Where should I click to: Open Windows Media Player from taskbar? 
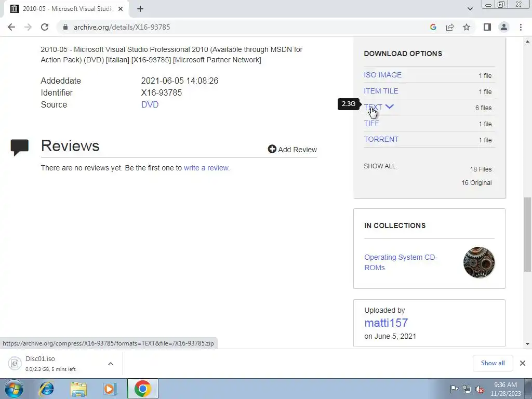[x=110, y=389]
